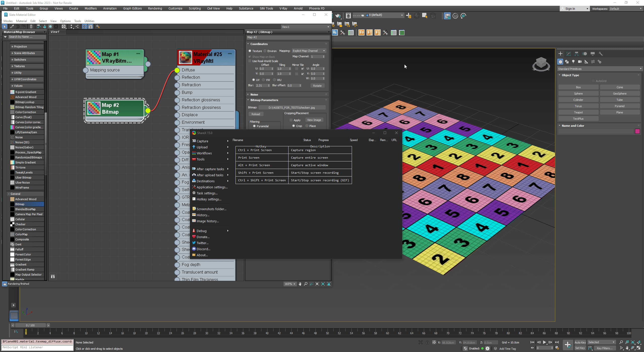
Task: Open Layer Explorer stack icon
Action: point(348,16)
